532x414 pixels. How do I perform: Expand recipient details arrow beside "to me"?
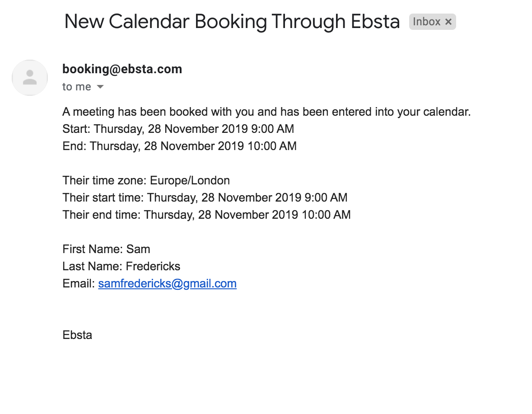(x=100, y=87)
